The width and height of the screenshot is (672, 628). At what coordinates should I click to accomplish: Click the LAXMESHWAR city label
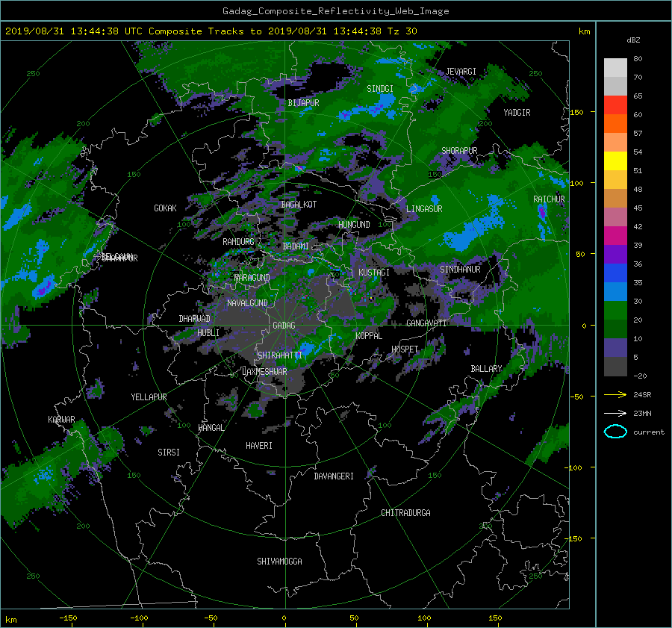(x=264, y=372)
